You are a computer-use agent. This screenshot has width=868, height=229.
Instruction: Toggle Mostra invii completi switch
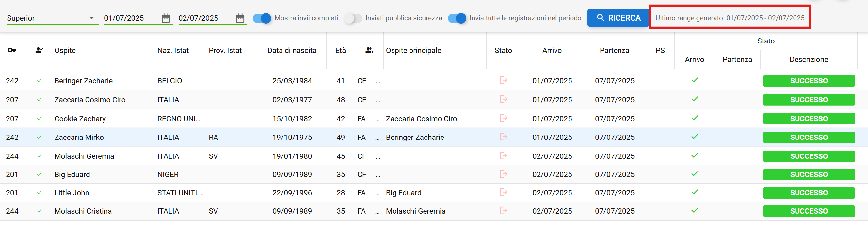coord(262,18)
